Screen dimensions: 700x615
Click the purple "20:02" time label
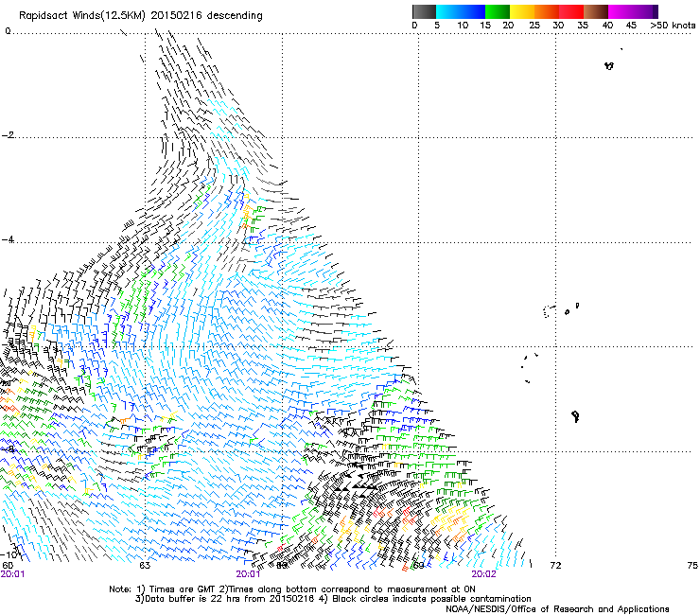tap(483, 574)
